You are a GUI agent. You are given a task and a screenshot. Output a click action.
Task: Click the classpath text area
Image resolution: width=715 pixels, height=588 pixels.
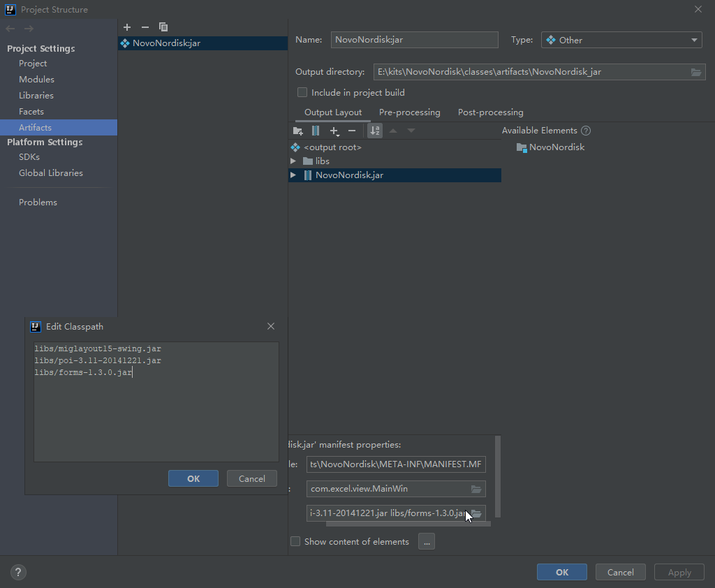point(156,402)
